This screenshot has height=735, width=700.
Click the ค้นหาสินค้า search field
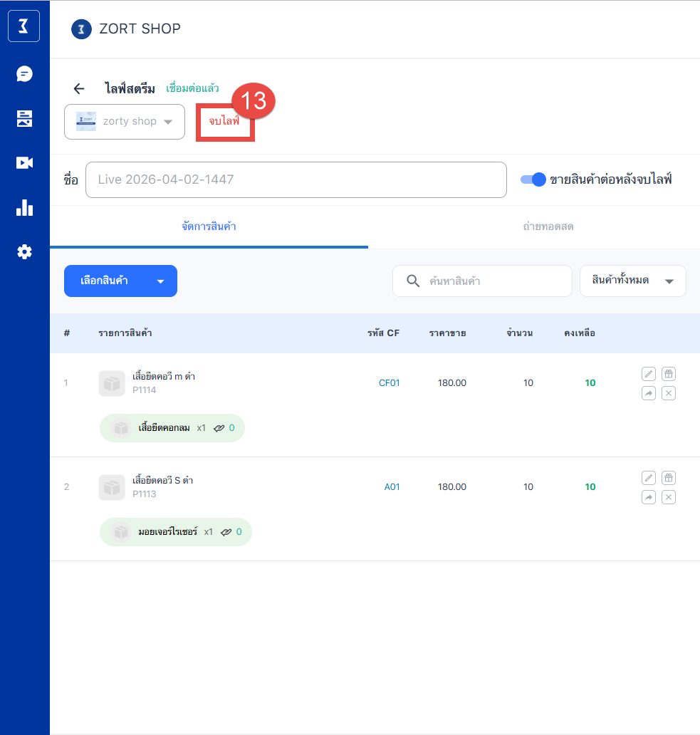click(x=491, y=281)
